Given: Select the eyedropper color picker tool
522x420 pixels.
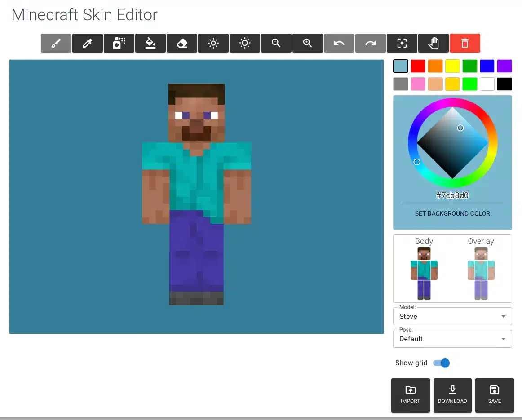Looking at the screenshot, I should click(88, 43).
